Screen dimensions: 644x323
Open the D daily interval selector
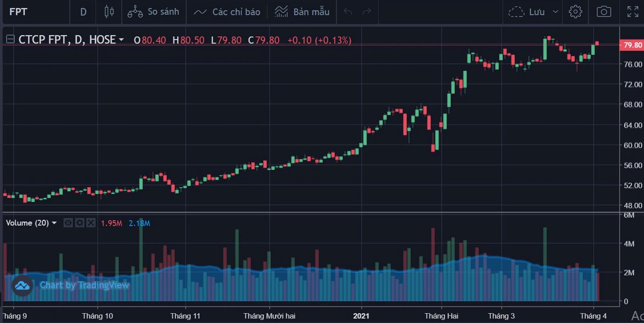pyautogui.click(x=83, y=12)
